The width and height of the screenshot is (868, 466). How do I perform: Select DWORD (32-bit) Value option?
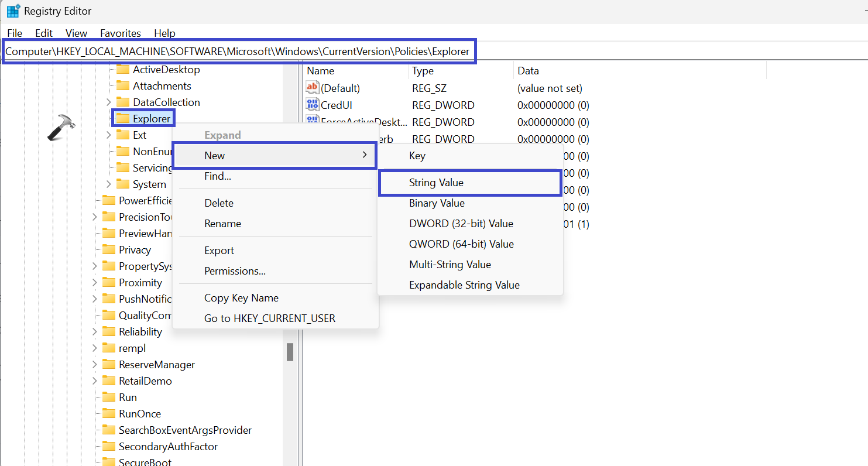click(461, 224)
